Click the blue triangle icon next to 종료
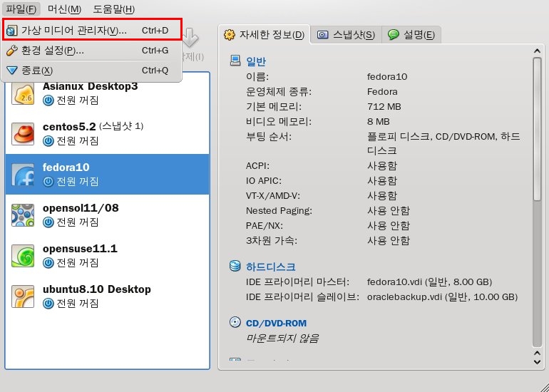This screenshot has height=392, width=549. [12, 71]
